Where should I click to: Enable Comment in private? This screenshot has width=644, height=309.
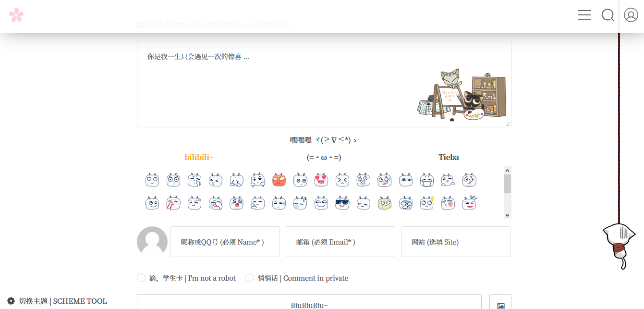tap(250, 278)
